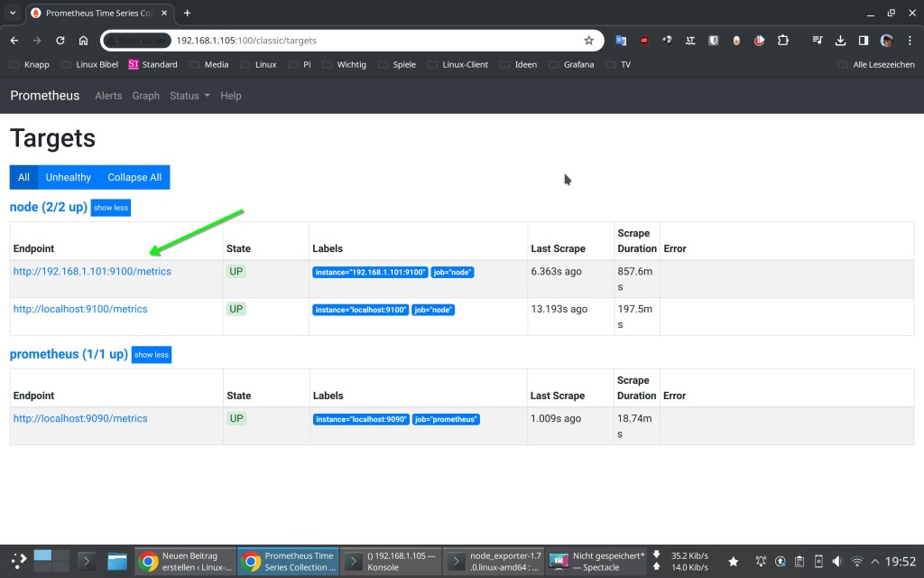Switch to node_exporter Konsole taskbar window
Screen dimensions: 924x578
click(x=494, y=562)
